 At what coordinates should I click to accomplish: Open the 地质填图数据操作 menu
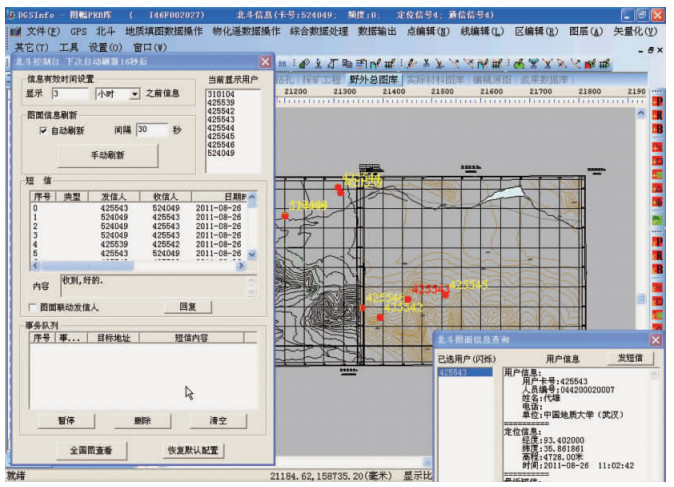(x=164, y=32)
